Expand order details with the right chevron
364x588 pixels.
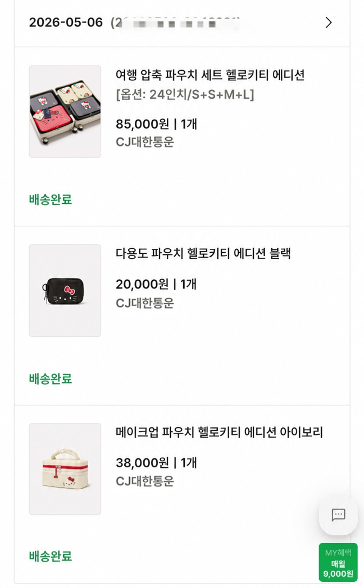329,22
